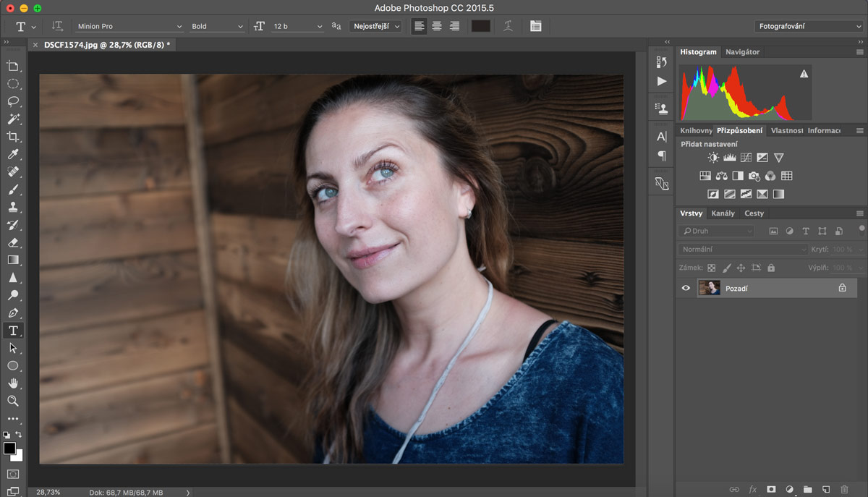Select the Eraser tool
The image size is (868, 497).
pyautogui.click(x=13, y=242)
